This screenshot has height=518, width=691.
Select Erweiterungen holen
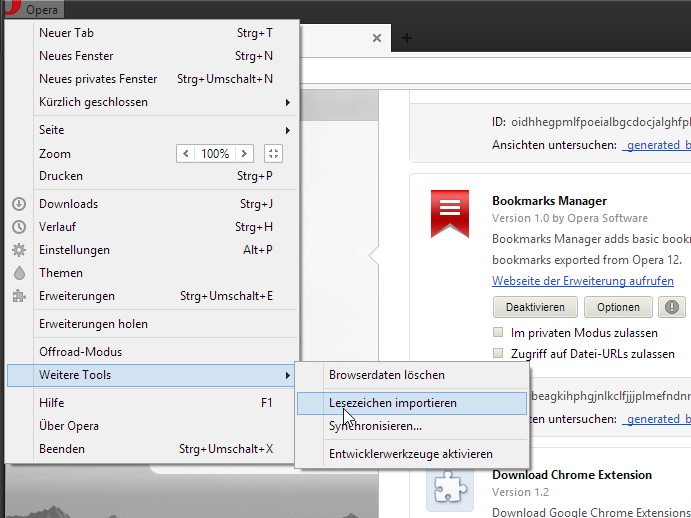coord(152,324)
